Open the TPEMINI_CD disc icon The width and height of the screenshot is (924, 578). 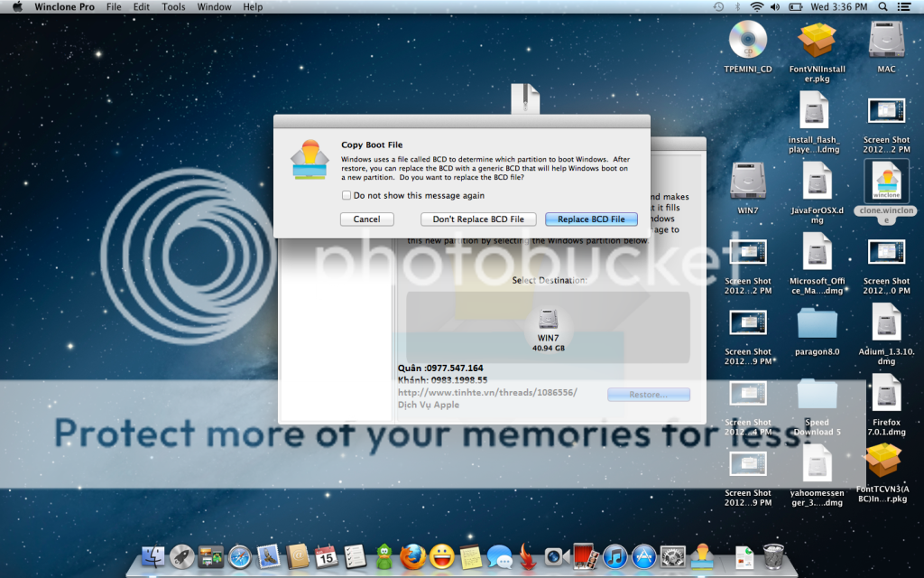(x=747, y=40)
